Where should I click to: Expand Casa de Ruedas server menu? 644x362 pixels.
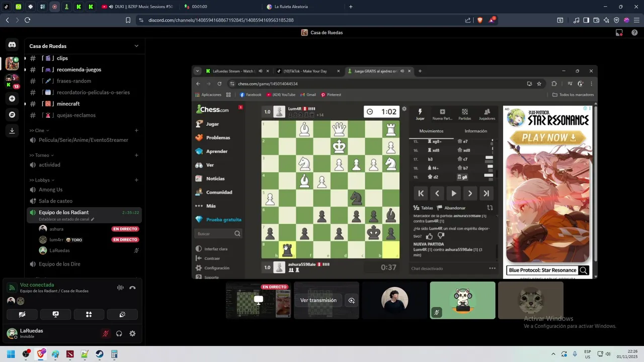point(136,46)
